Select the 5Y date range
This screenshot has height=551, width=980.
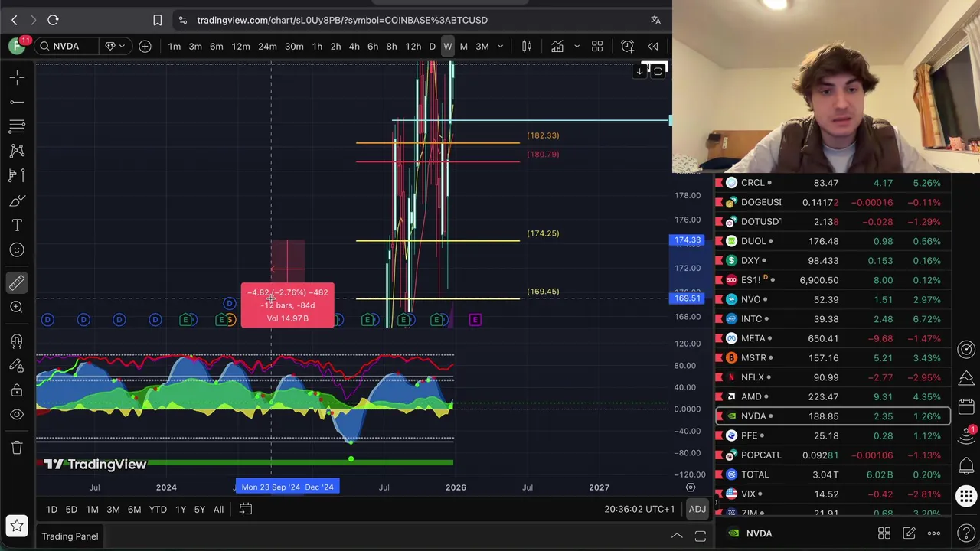199,510
